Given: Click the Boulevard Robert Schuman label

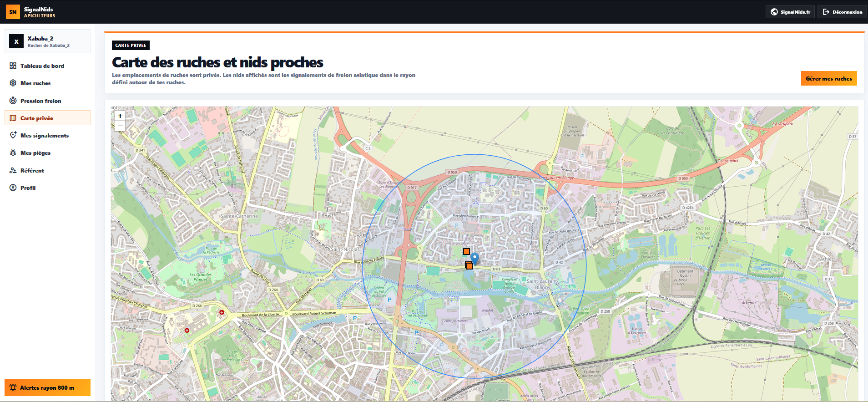Looking at the screenshot, I should tap(314, 314).
